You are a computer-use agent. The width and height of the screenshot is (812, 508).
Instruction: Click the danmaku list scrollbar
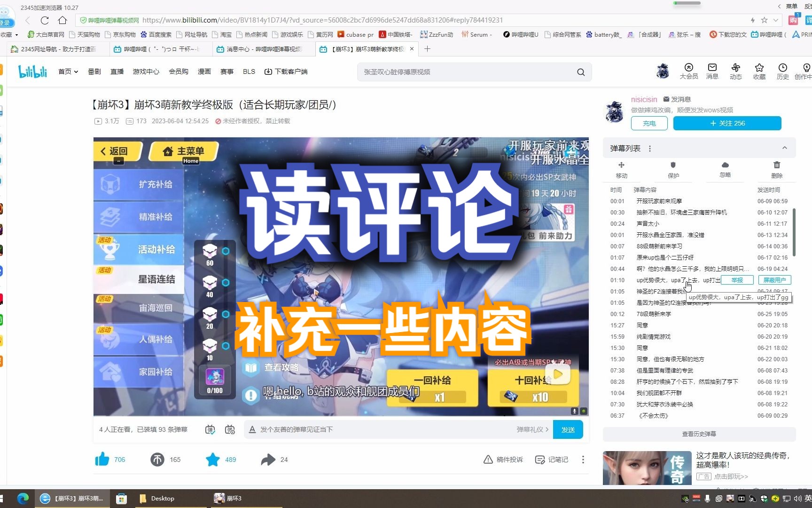(794, 233)
